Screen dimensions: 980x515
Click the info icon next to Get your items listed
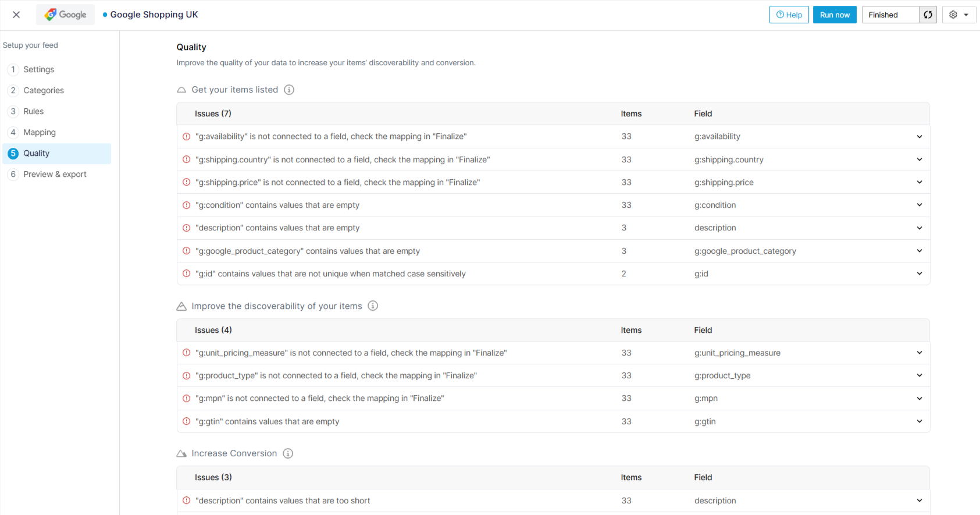[289, 90]
